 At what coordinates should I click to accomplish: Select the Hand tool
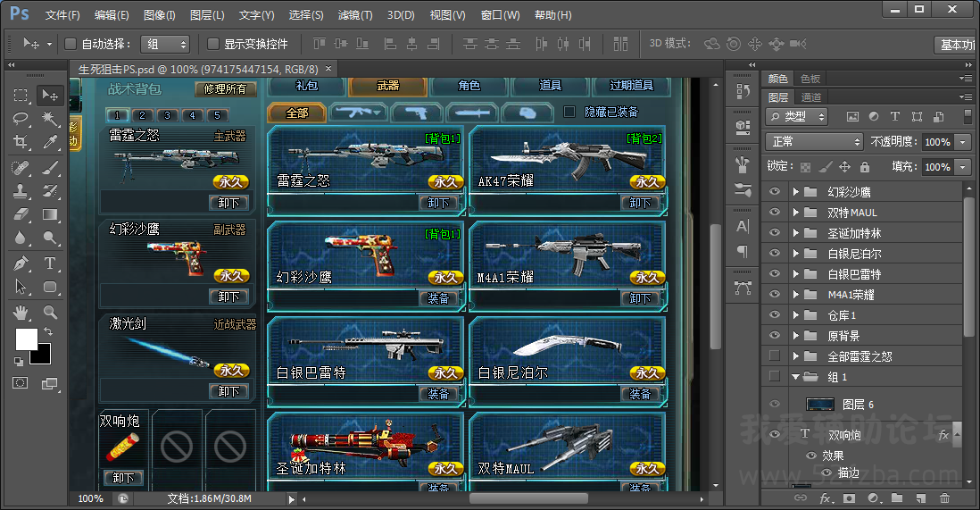21,312
